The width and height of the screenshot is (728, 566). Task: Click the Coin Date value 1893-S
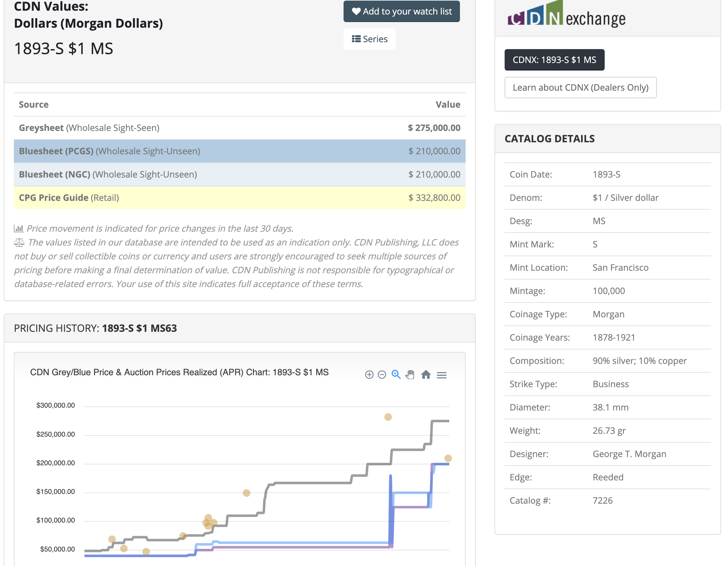(606, 174)
